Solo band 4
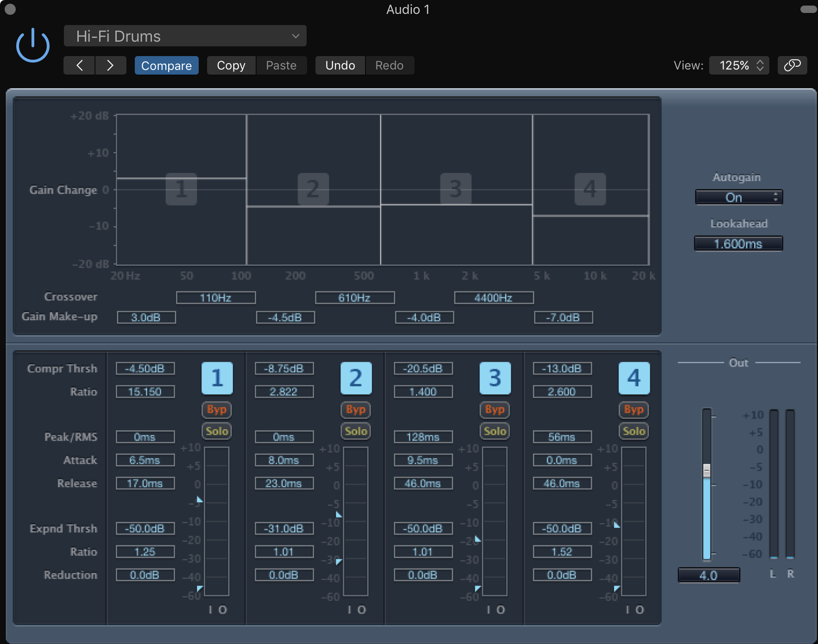This screenshot has width=818, height=644. pos(634,431)
